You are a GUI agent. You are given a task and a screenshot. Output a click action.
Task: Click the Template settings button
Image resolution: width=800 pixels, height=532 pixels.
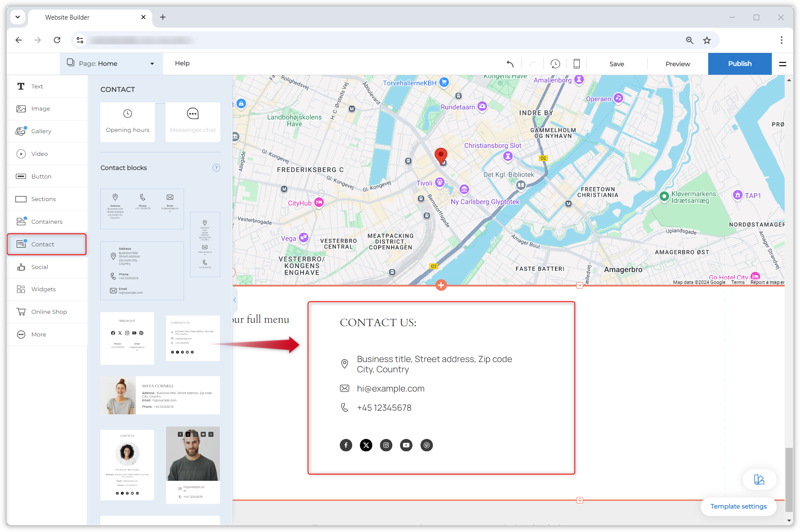coord(738,506)
